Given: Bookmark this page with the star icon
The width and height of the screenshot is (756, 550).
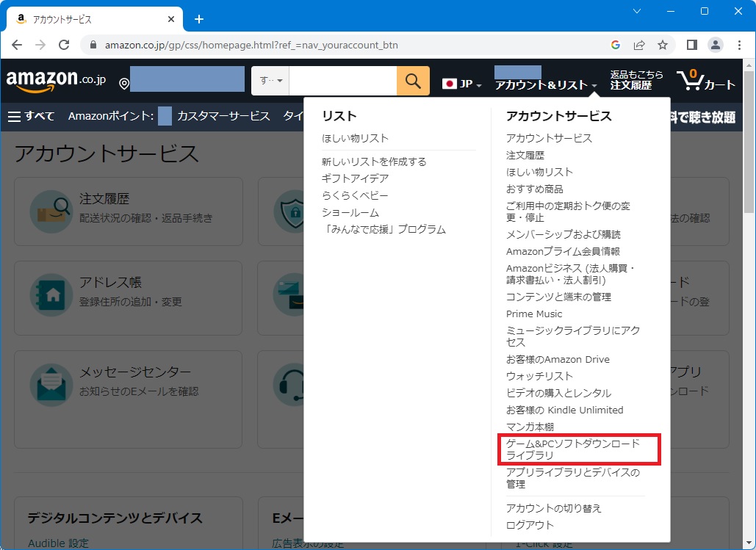Looking at the screenshot, I should [663, 45].
